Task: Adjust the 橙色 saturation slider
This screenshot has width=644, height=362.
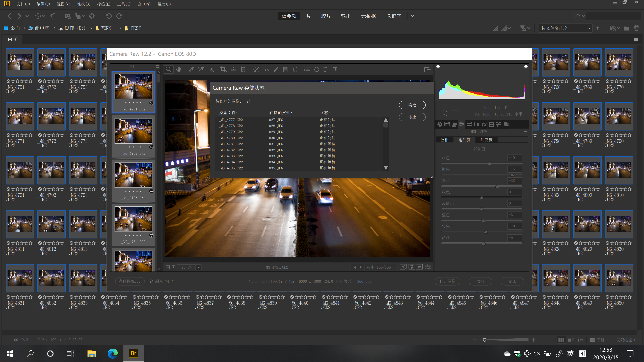Action: click(x=512, y=175)
